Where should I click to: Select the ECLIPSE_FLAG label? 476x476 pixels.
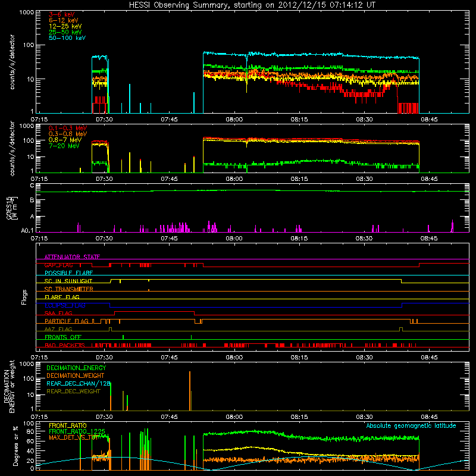click(65, 305)
